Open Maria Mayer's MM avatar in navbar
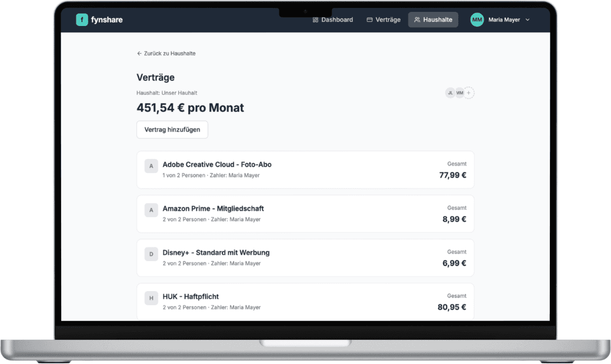Image resolution: width=611 pixels, height=364 pixels. (x=477, y=19)
